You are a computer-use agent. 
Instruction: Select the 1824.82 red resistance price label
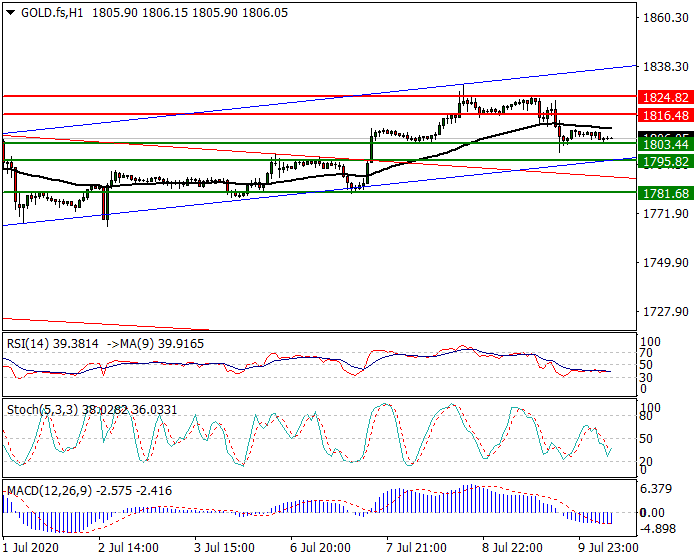pyautogui.click(x=666, y=97)
